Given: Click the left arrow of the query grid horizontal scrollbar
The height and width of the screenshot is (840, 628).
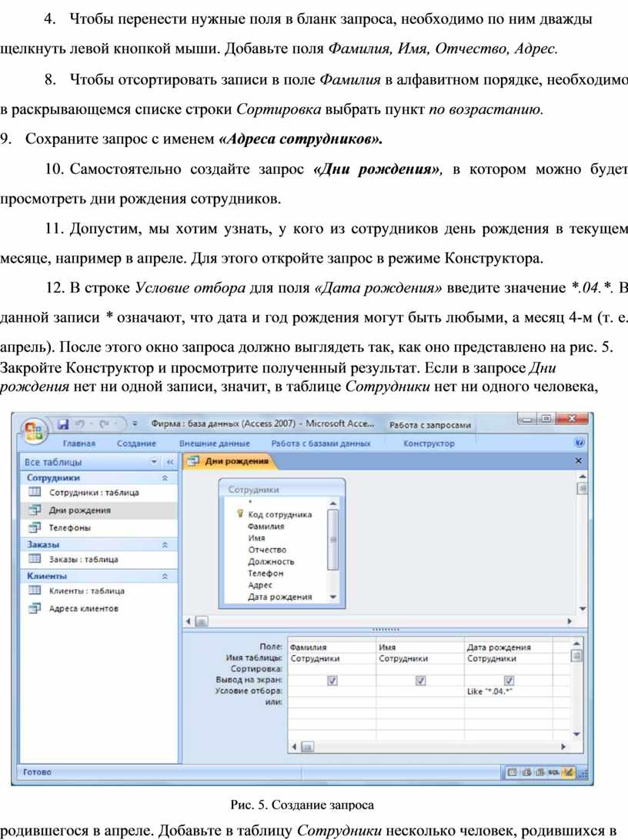Looking at the screenshot, I should 295,746.
